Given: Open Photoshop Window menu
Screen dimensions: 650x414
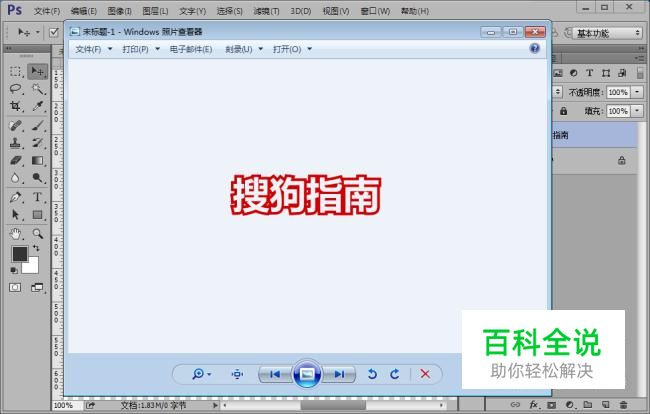Looking at the screenshot, I should (375, 11).
